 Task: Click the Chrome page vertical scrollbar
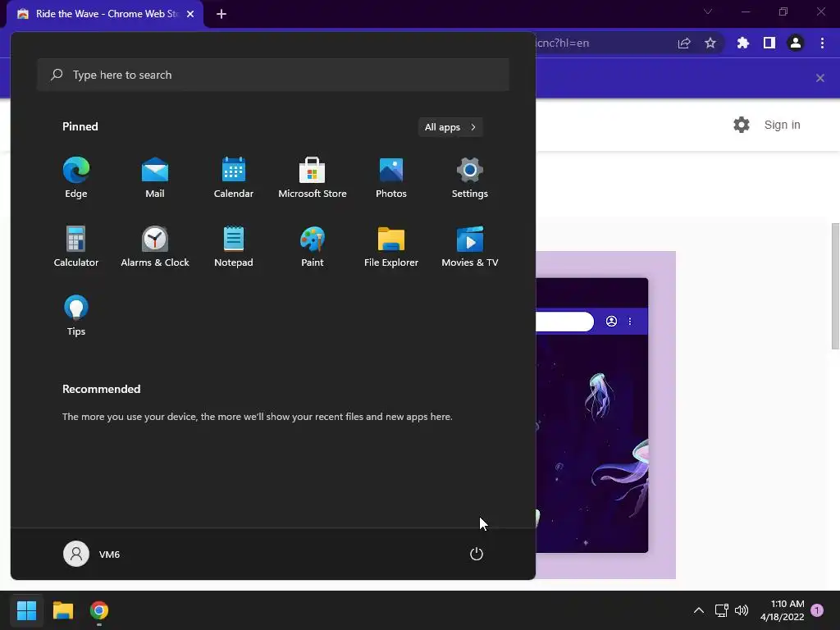835,286
